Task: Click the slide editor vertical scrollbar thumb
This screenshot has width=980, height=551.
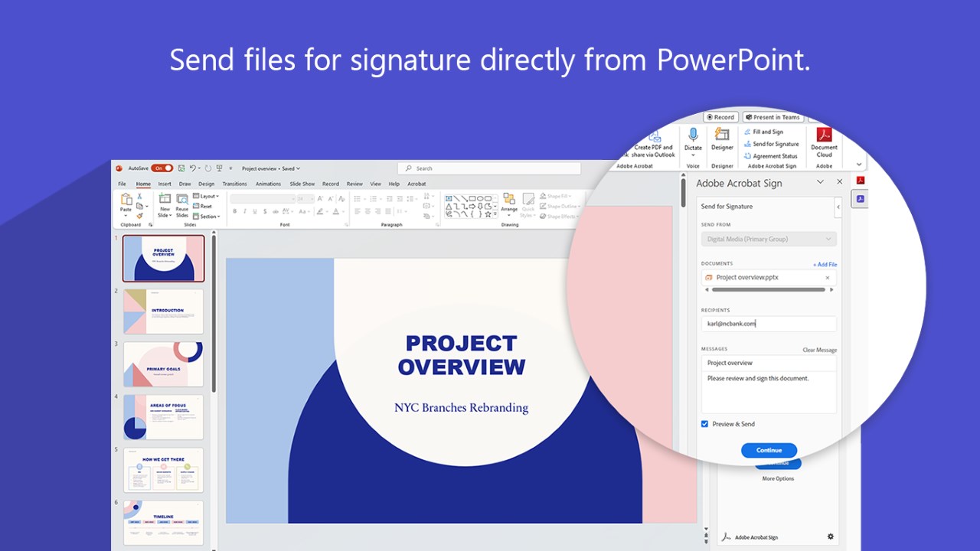Action: (x=683, y=193)
